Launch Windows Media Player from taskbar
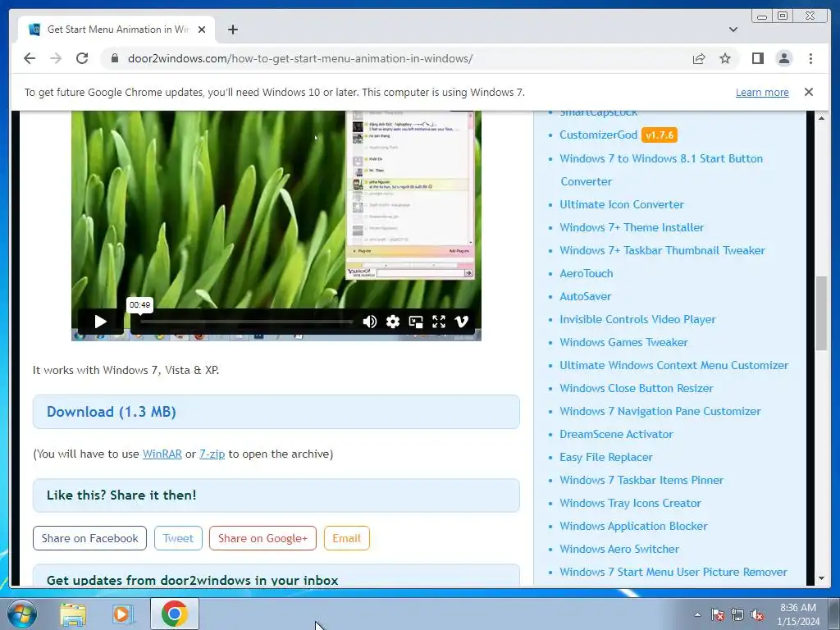Screen dimensions: 840x630 point(123,614)
